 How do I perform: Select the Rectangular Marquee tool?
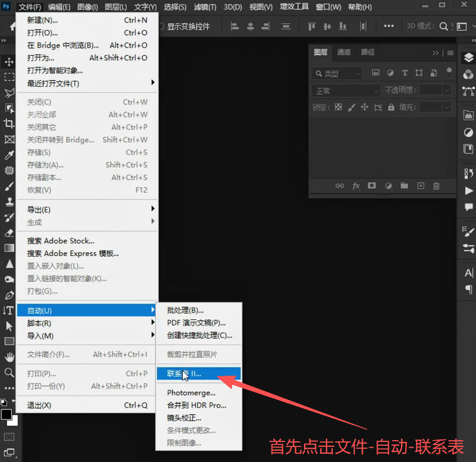tap(9, 77)
